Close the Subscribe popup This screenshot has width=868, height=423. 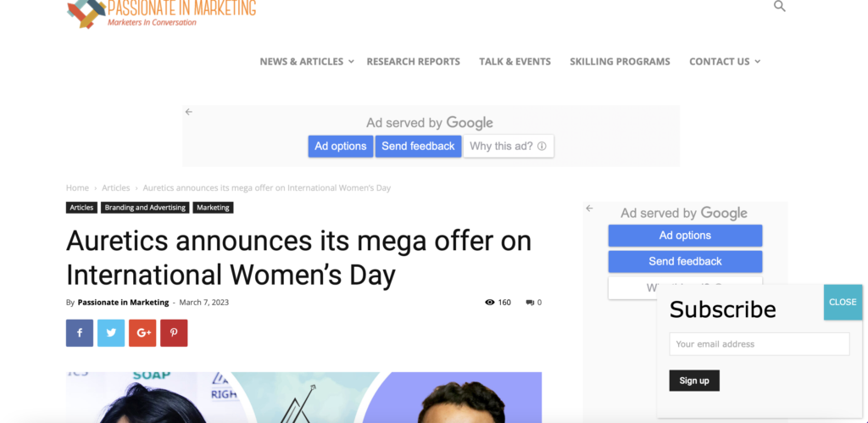pos(843,302)
